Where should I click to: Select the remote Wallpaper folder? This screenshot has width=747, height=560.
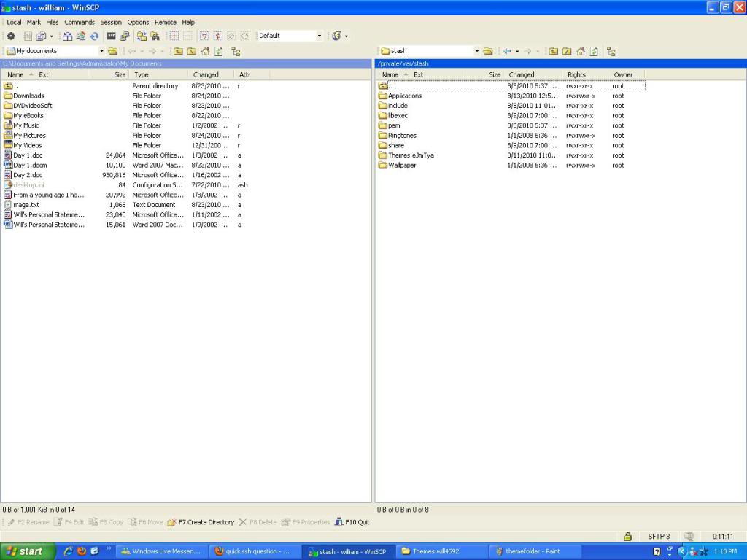coord(398,166)
